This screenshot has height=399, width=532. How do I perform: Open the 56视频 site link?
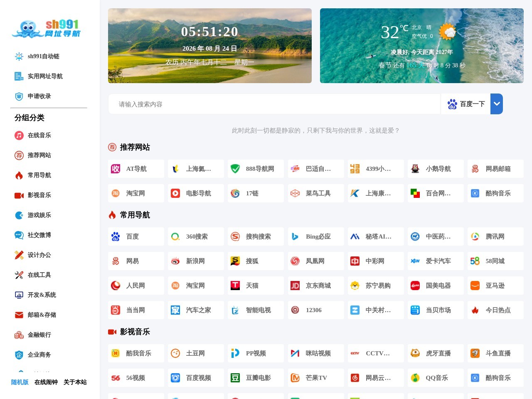point(136,378)
